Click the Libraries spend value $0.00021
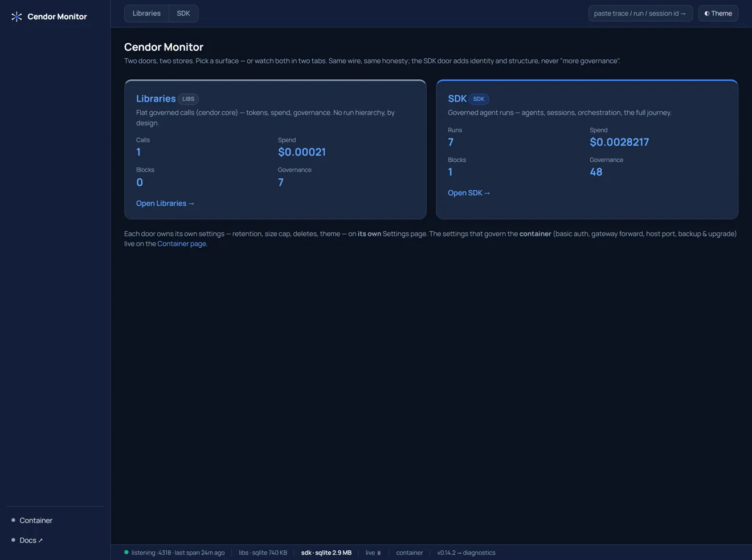This screenshot has height=560, width=752. (x=302, y=152)
